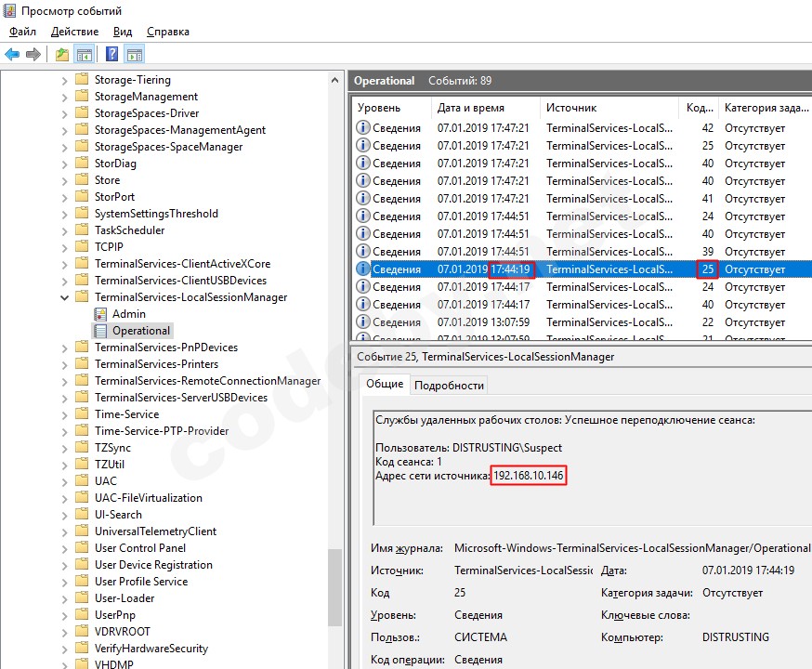Switch to the Подробности tab
Viewport: 812px width, 669px height.
coord(449,386)
